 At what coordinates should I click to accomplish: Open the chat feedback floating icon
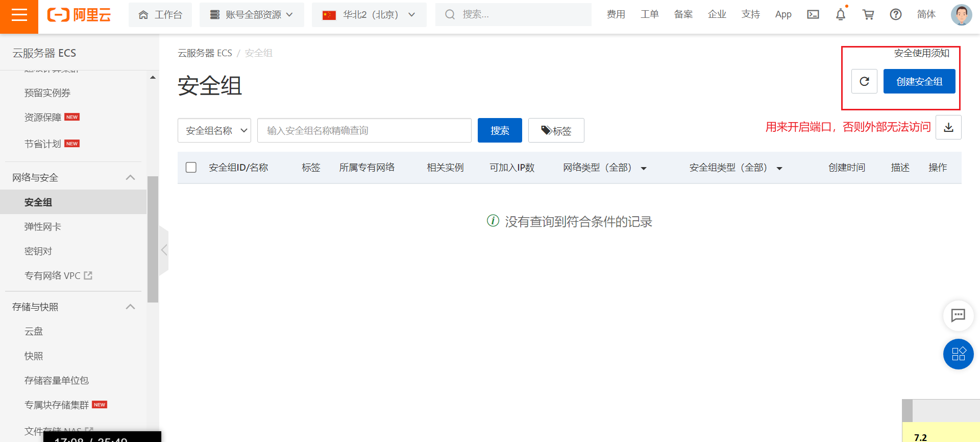pos(958,315)
